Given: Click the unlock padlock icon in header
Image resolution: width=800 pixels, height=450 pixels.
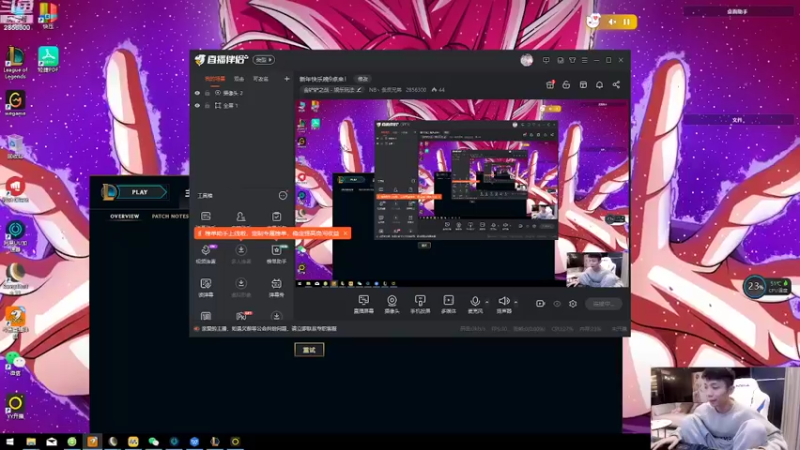Looking at the screenshot, I should [566, 85].
